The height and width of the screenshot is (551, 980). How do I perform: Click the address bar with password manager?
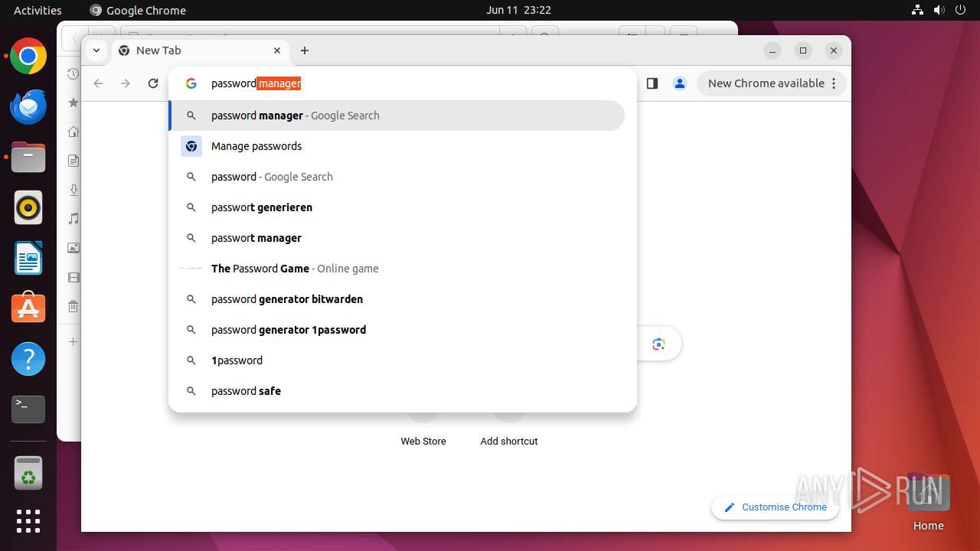tap(403, 83)
